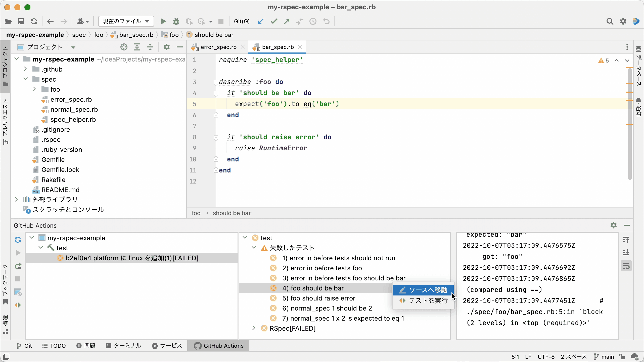Click the LF line separator widget
The image size is (644, 362).
pos(528,356)
